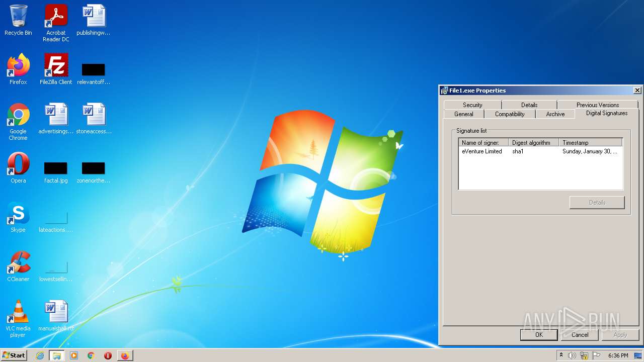This screenshot has width=644, height=362.
Task: Click the Show desktop button
Action: coord(638,355)
